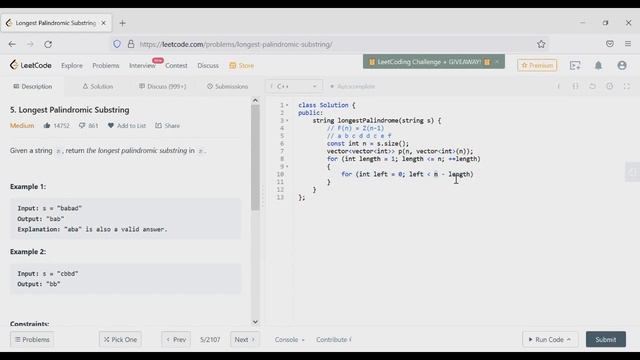Screen dimensions: 640x360
Task: Click the description panel scrollbar thumb
Action: pyautogui.click(x=256, y=158)
